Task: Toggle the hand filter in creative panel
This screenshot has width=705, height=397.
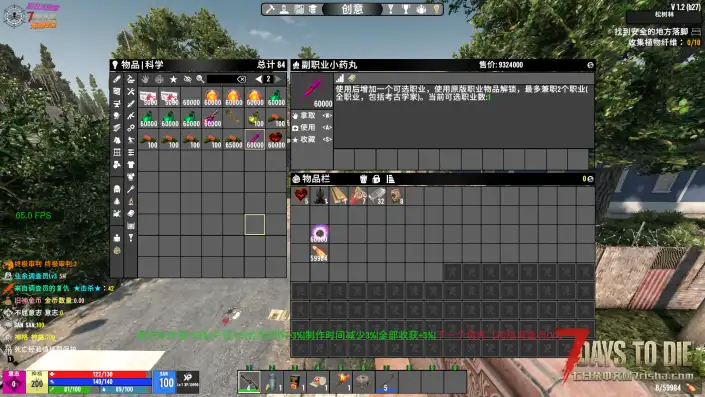Action: pos(145,79)
